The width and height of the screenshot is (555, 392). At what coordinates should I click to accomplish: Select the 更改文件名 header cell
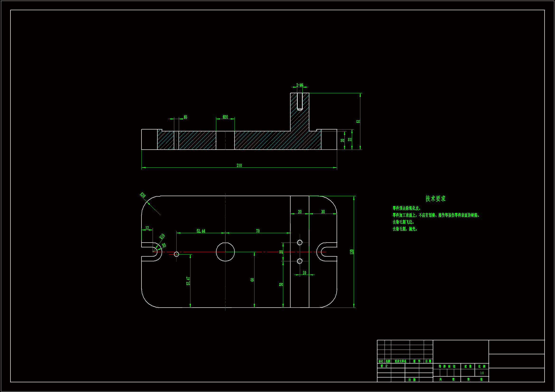pos(400,361)
